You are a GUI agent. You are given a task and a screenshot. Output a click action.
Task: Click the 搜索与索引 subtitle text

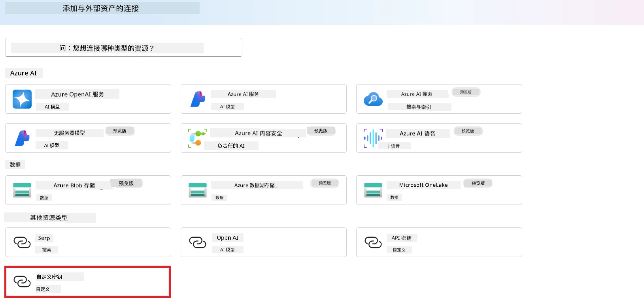[419, 107]
